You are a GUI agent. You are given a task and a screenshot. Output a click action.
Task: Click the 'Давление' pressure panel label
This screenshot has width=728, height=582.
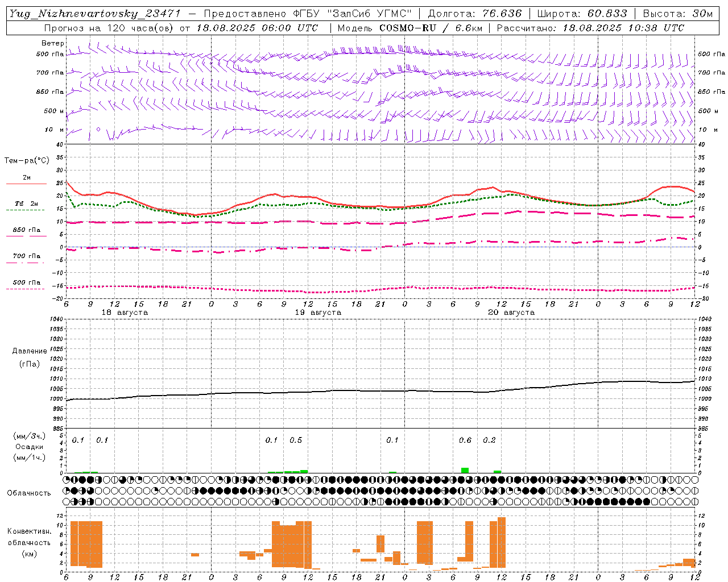coord(30,351)
